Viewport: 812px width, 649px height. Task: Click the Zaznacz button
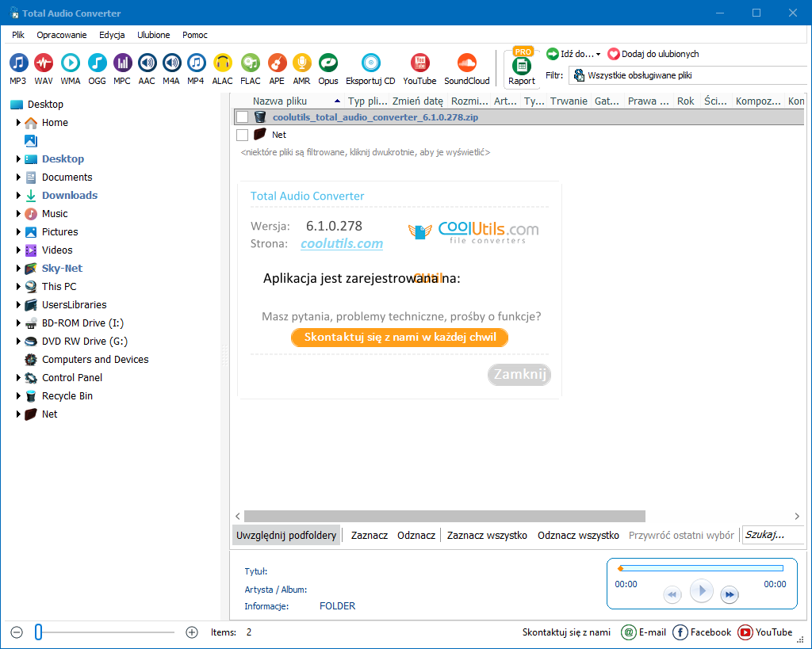pyautogui.click(x=370, y=535)
